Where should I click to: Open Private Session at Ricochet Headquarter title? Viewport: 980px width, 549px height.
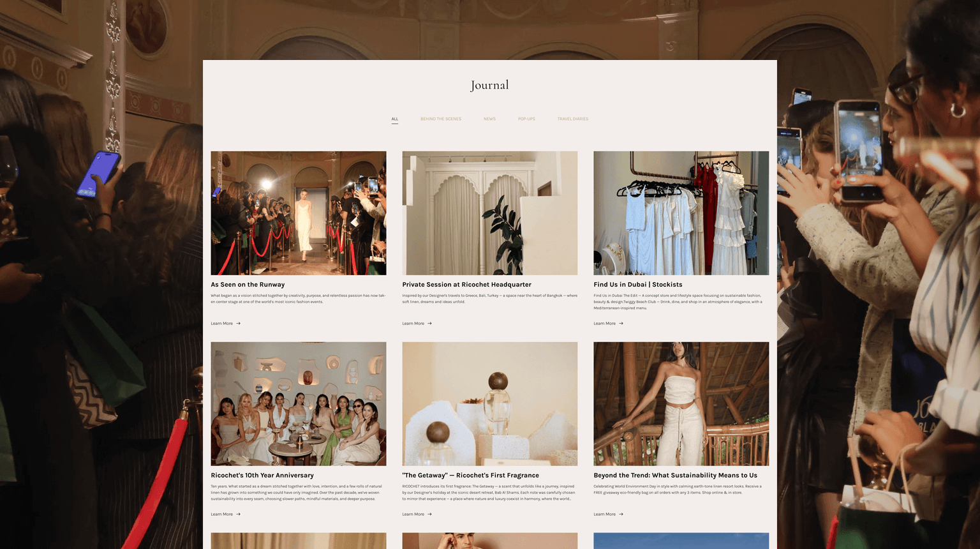466,285
